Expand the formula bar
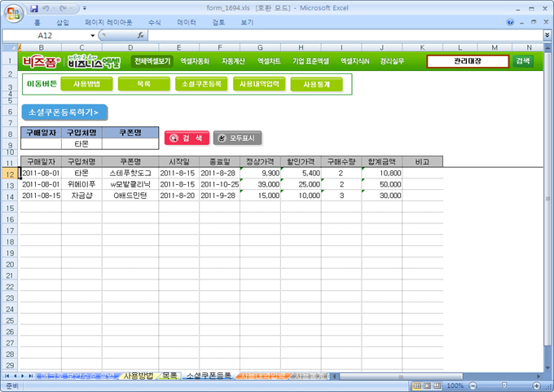Image resolution: width=554 pixels, height=392 pixels. click(547, 36)
